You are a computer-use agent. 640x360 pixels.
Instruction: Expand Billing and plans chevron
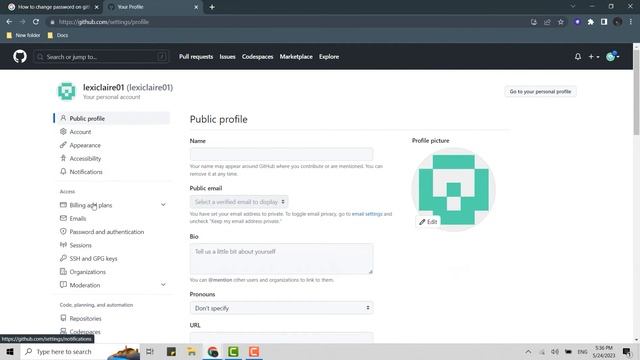click(x=163, y=204)
